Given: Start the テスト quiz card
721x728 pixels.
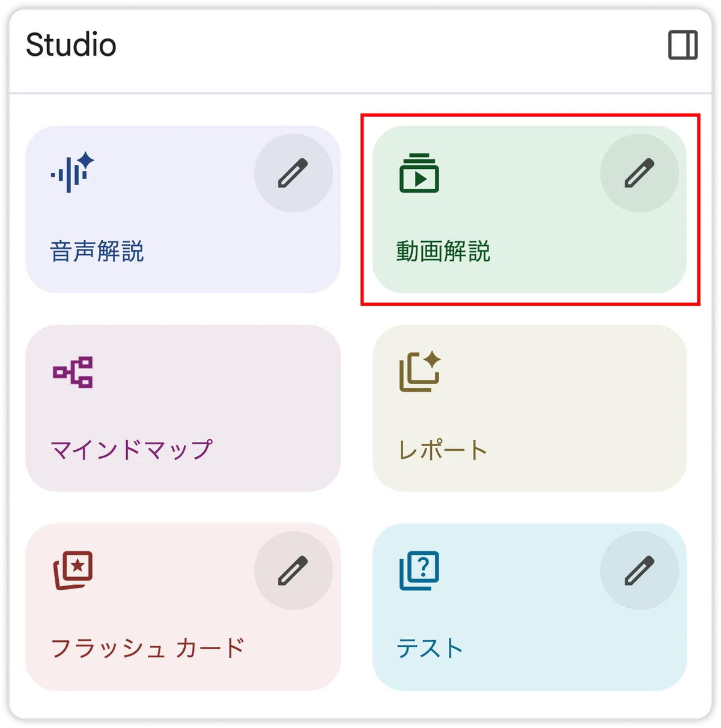Looking at the screenshot, I should point(529,607).
